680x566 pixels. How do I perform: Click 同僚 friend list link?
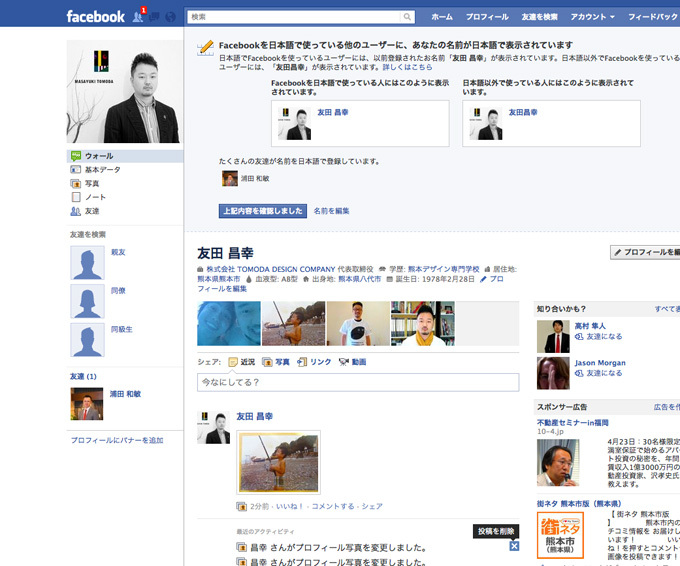point(118,291)
